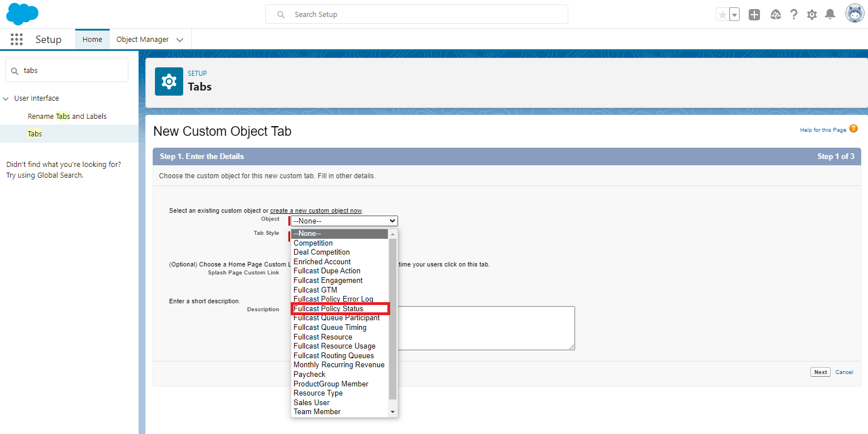Choose Competition from the Object list

pyautogui.click(x=340, y=243)
